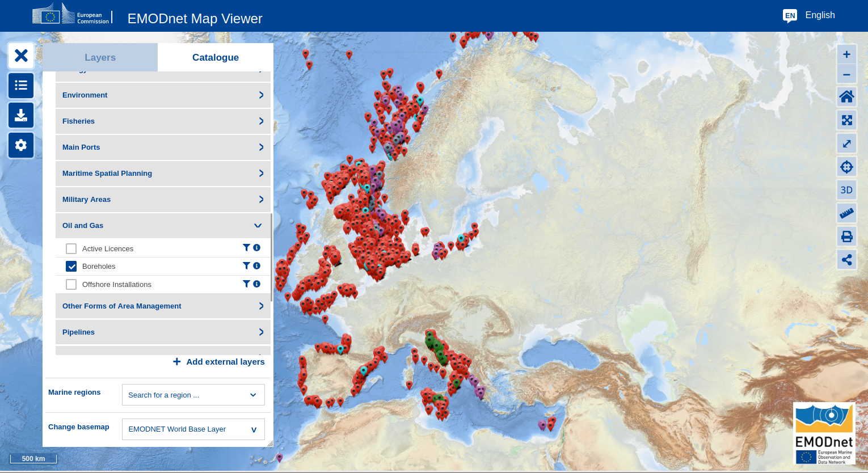Zoom in on the map

click(x=846, y=54)
